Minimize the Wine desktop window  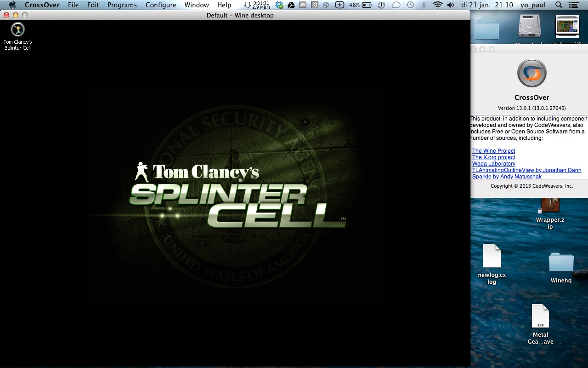point(15,15)
